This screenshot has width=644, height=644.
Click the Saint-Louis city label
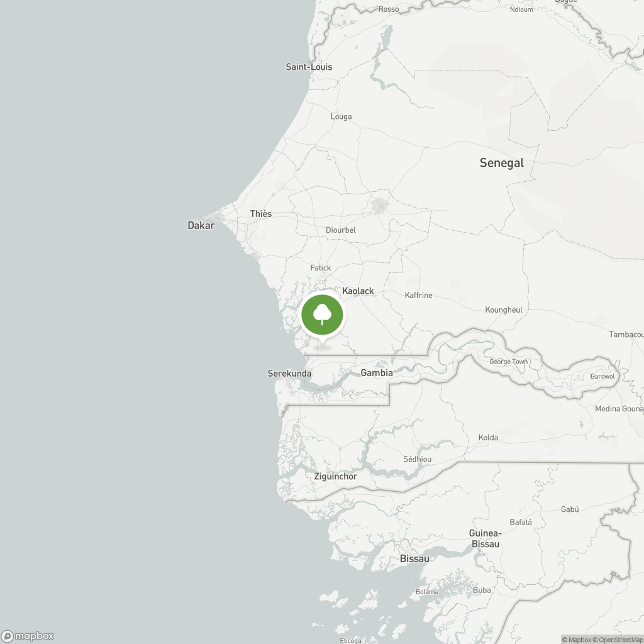tap(309, 67)
